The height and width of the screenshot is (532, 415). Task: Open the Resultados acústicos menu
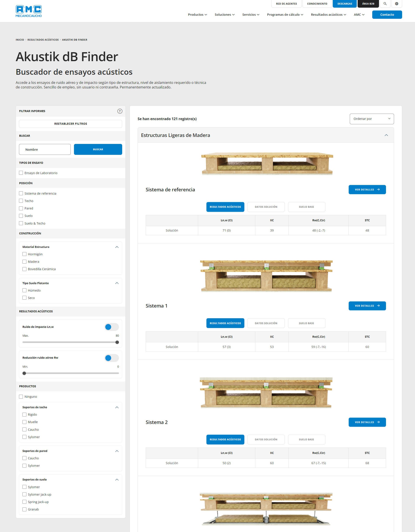point(328,15)
